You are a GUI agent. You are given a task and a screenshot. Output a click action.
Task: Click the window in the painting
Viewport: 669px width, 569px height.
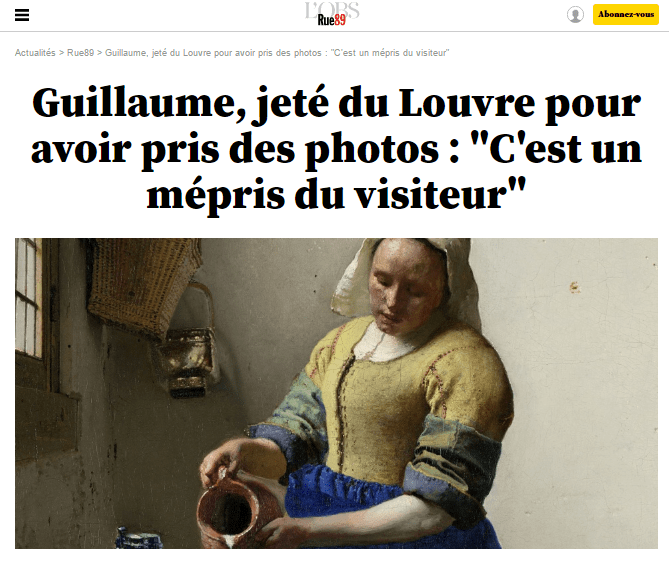pos(29,298)
